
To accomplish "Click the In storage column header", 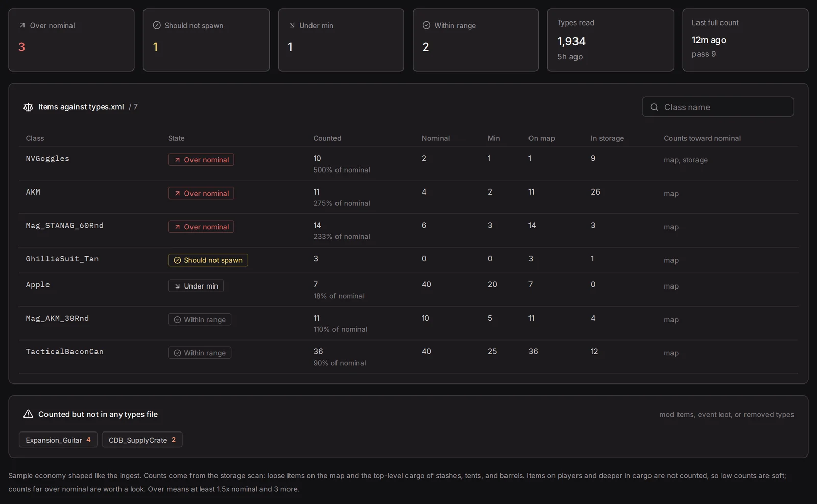I will pyautogui.click(x=607, y=138).
